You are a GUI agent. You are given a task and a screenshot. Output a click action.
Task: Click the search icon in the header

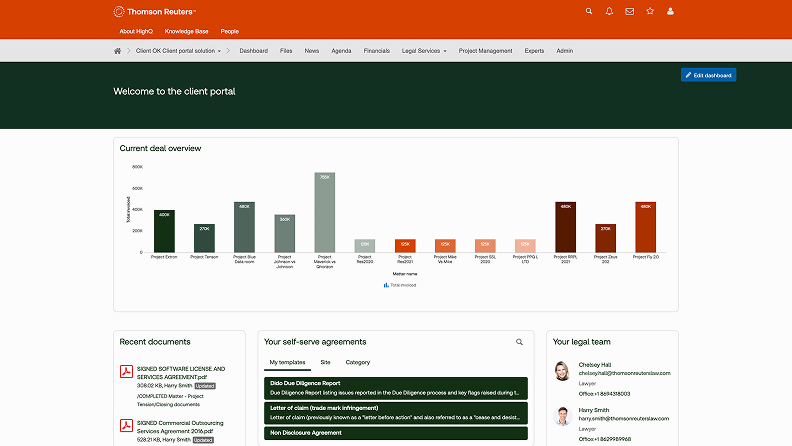(589, 11)
